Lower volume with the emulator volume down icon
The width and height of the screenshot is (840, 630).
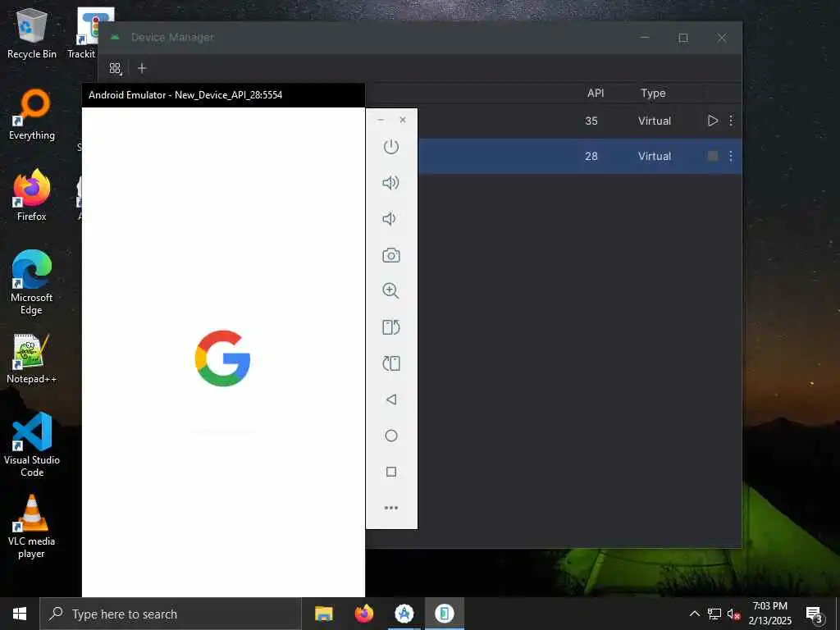pos(390,218)
